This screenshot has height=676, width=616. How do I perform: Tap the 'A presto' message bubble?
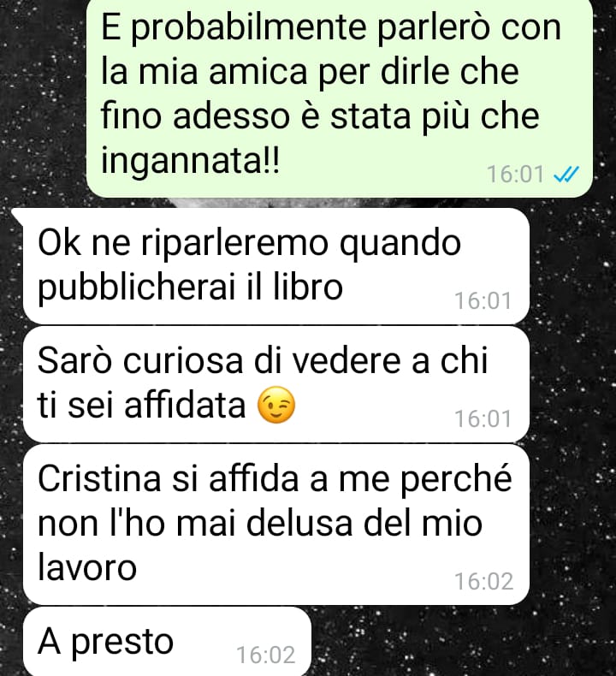[167, 642]
